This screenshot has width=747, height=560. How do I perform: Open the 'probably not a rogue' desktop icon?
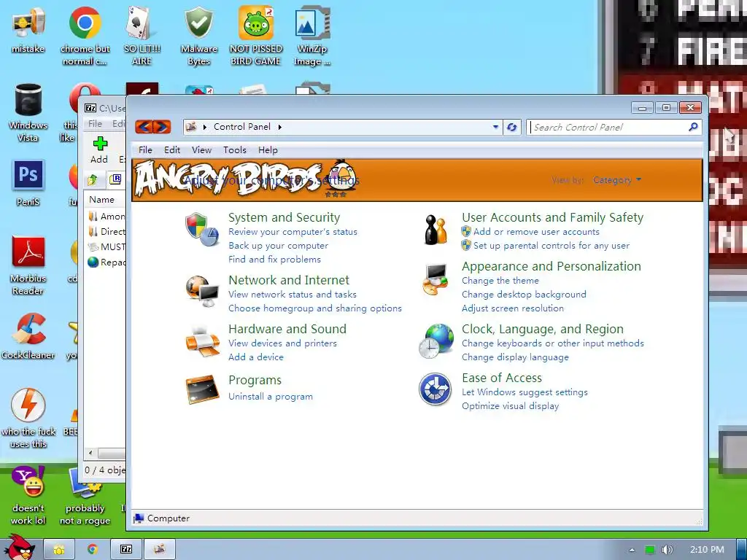coord(85,483)
